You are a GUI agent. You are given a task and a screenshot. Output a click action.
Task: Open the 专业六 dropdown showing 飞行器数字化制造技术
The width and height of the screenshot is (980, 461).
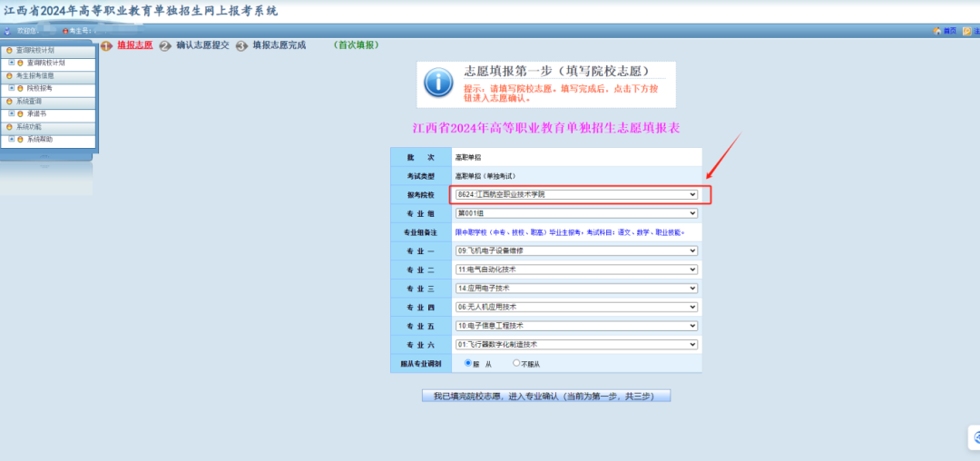576,344
